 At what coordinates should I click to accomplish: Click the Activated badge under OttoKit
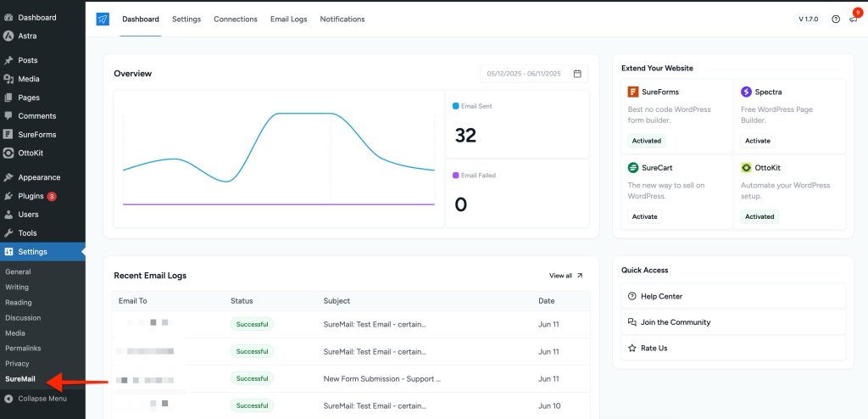(759, 216)
